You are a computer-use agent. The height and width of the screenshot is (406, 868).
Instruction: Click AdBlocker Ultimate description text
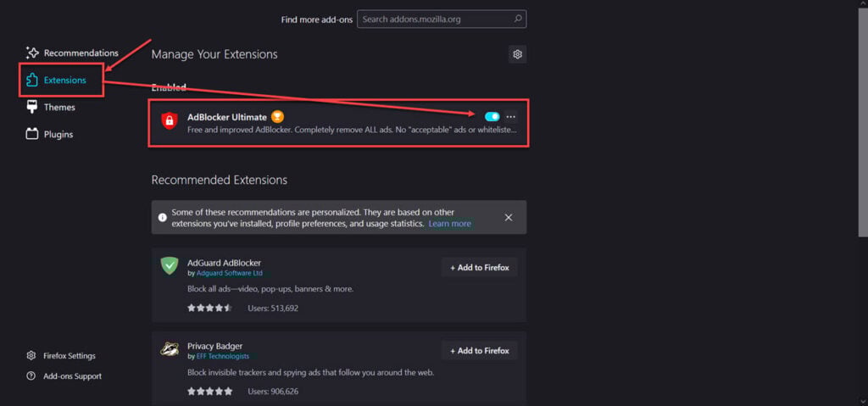352,131
